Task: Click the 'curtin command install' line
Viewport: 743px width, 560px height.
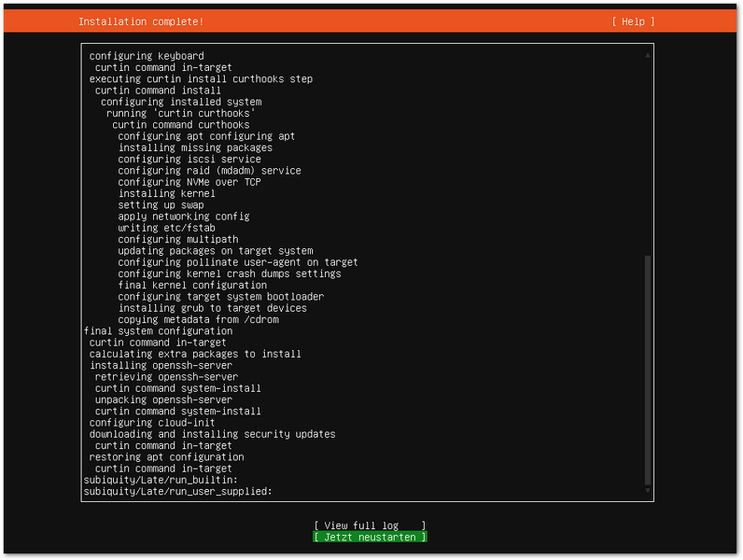Action: (158, 90)
